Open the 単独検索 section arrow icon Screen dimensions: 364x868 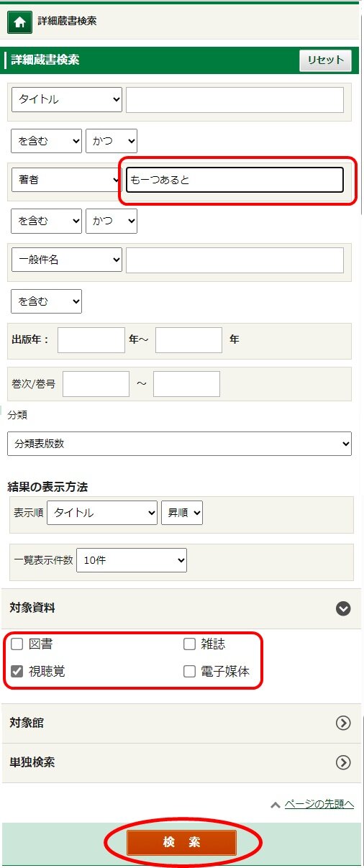tap(343, 762)
